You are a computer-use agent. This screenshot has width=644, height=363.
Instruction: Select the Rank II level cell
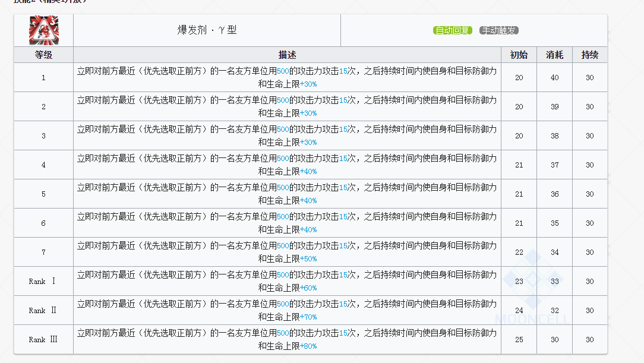[43, 311]
